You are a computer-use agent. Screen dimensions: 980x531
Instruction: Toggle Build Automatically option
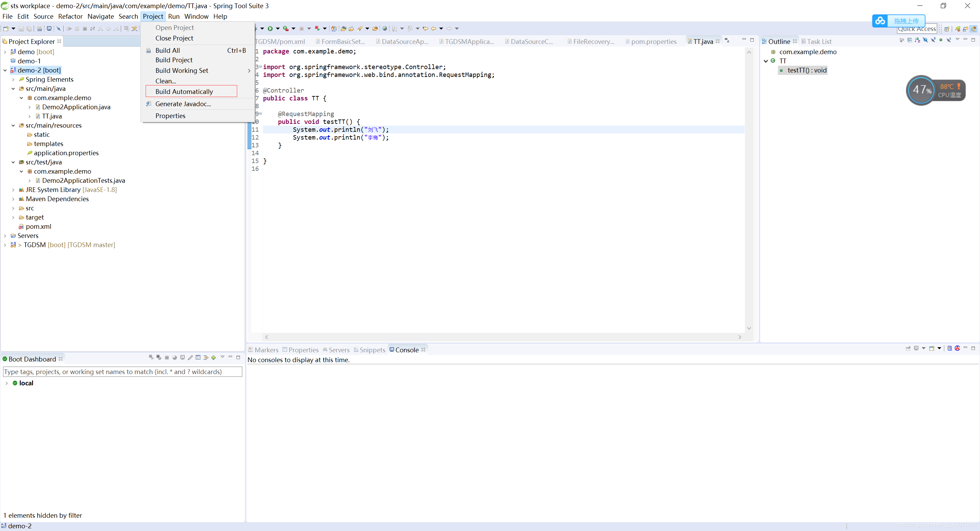[x=184, y=91]
